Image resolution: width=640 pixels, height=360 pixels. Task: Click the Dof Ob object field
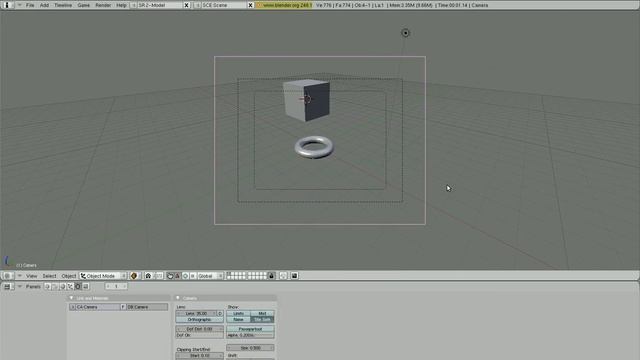200,335
